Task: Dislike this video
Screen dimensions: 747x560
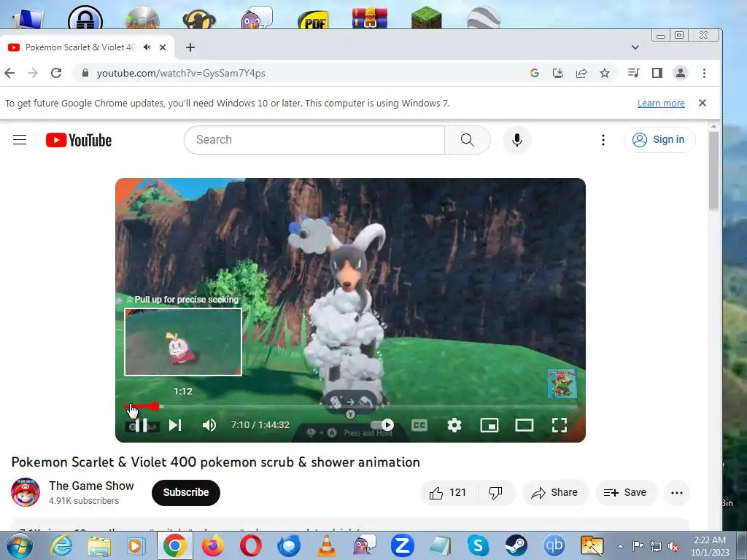Action: (496, 492)
